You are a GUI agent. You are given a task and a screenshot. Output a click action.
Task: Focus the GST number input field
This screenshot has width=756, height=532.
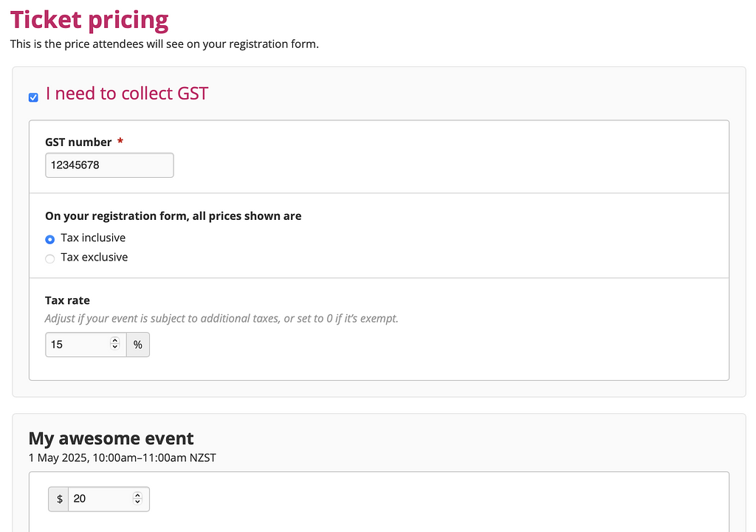[x=109, y=165]
